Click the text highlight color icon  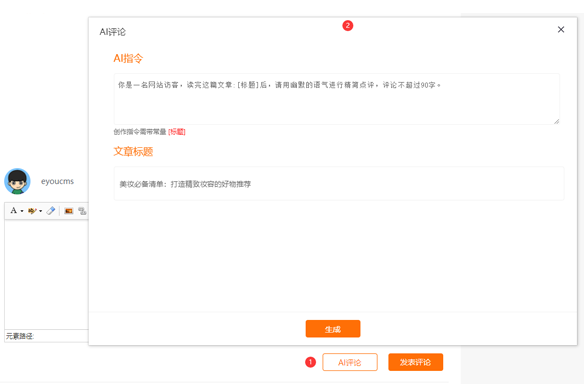pos(32,211)
